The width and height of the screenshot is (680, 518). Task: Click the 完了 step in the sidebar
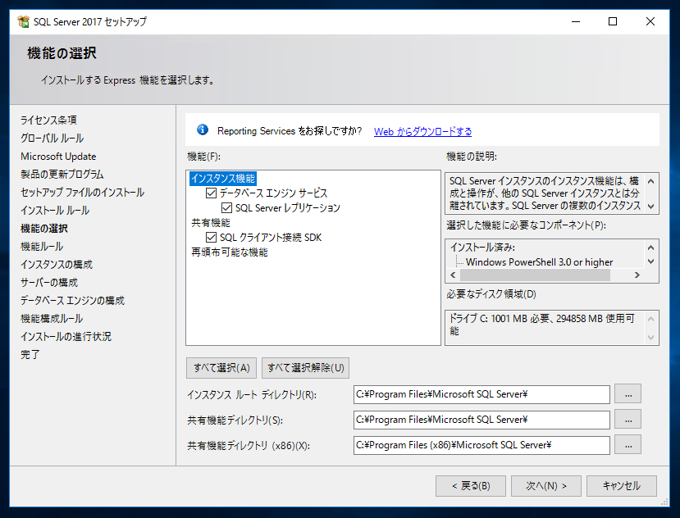(30, 354)
